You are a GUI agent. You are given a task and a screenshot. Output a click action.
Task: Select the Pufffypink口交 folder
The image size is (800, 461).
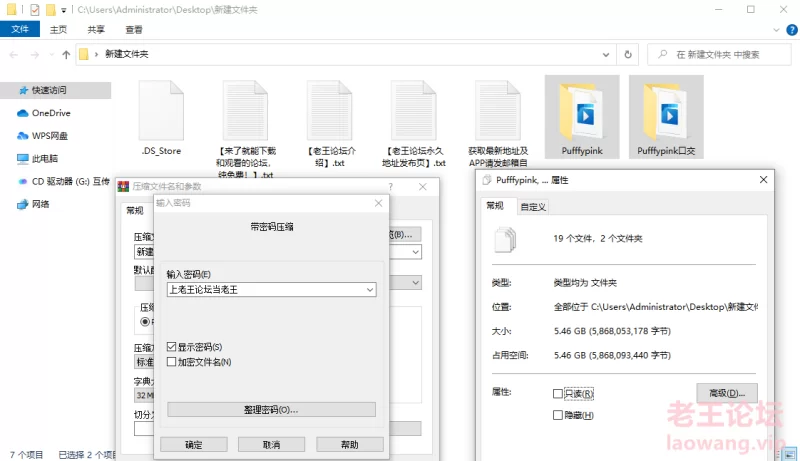[666, 115]
